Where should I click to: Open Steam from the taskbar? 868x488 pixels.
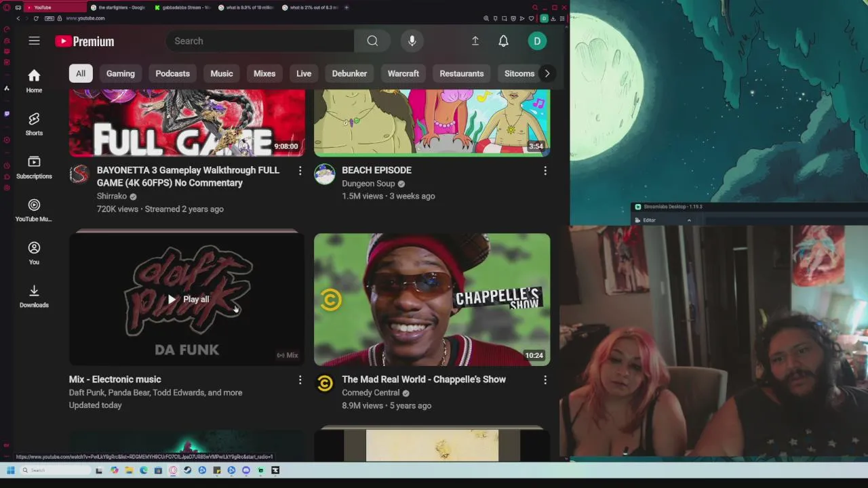[187, 470]
